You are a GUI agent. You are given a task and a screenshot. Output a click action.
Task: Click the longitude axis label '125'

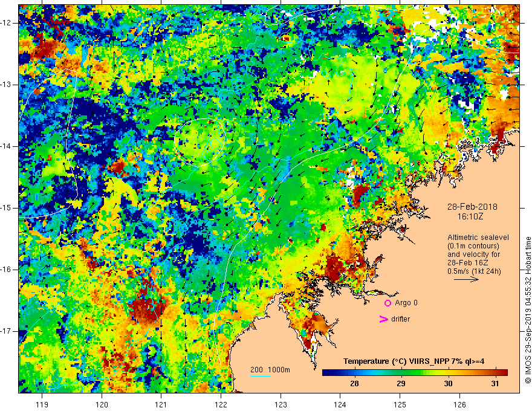(400, 404)
